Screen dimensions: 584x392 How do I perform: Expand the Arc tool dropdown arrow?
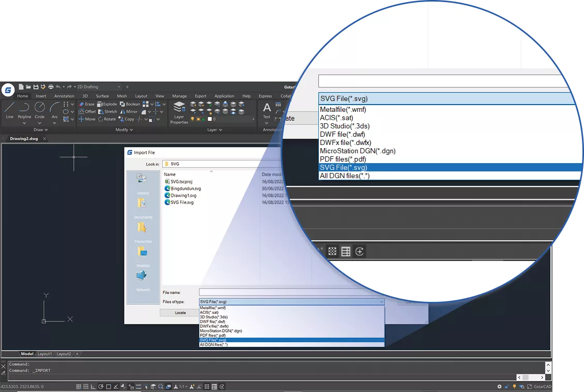[x=54, y=123]
